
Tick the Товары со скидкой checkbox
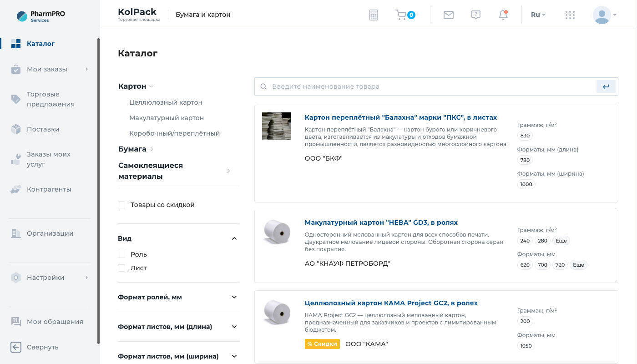click(121, 205)
